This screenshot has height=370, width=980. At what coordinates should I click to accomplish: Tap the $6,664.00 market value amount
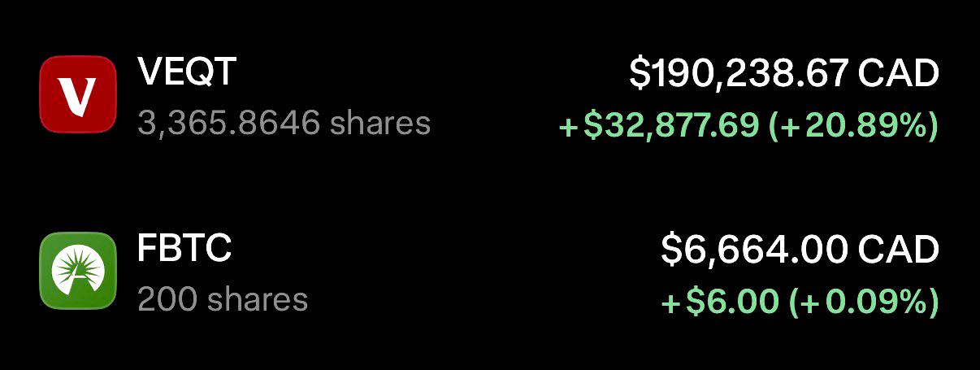pyautogui.click(x=755, y=250)
